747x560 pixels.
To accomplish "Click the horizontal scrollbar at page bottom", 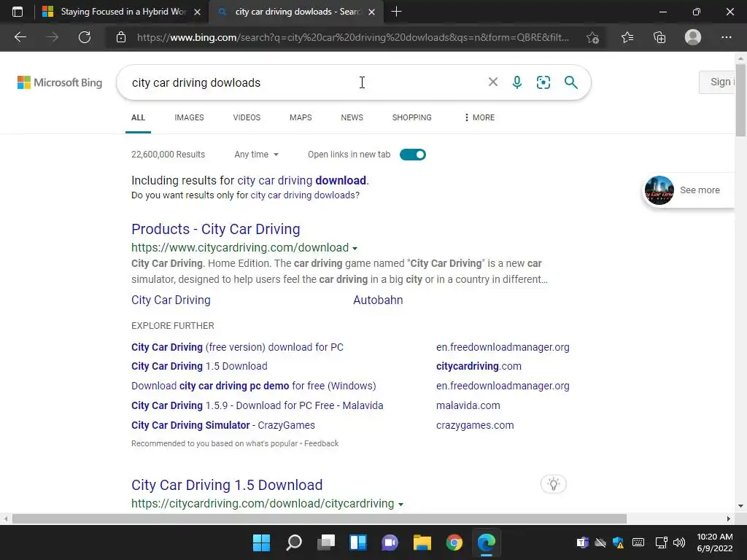I will (320, 518).
